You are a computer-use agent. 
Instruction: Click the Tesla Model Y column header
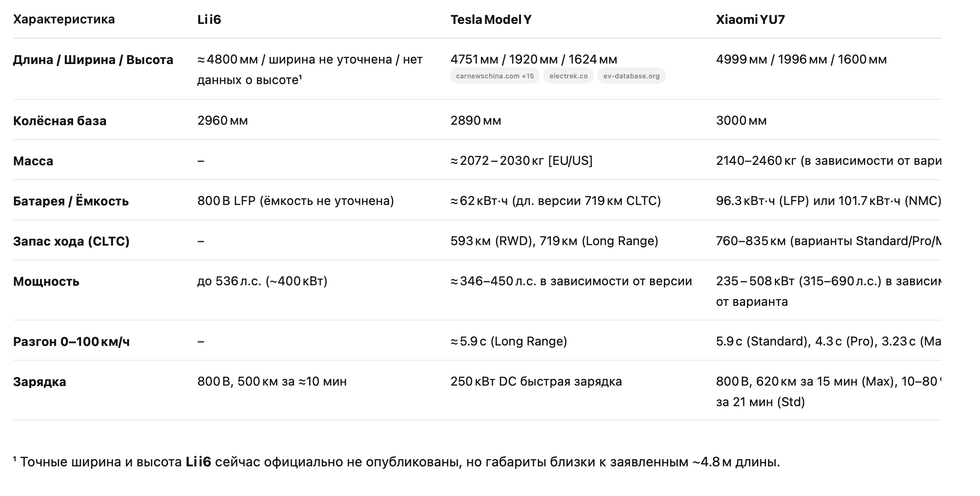coord(490,20)
